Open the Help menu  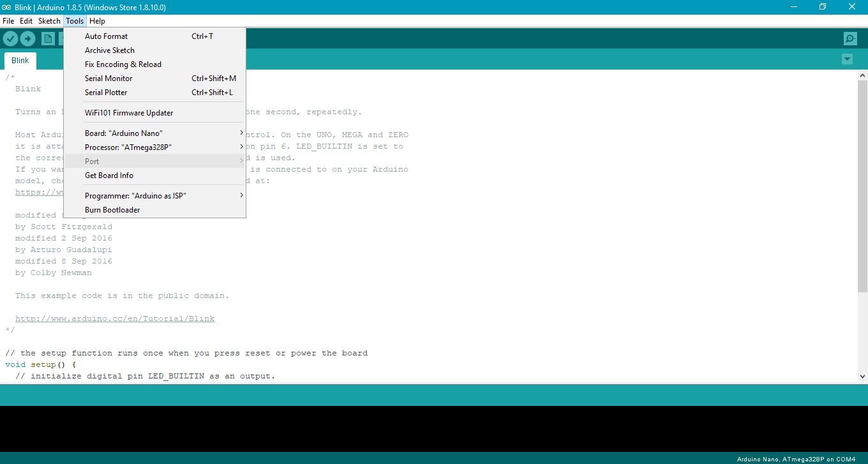[97, 20]
